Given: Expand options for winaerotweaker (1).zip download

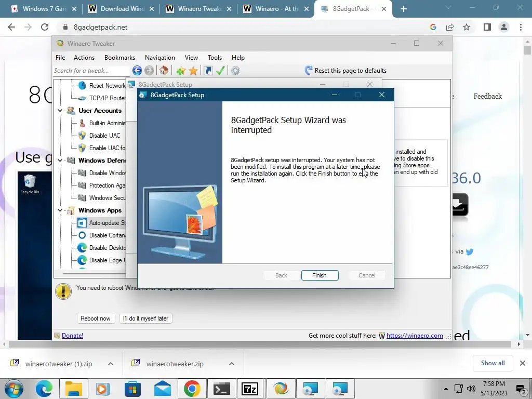Looking at the screenshot, I should 111,364.
